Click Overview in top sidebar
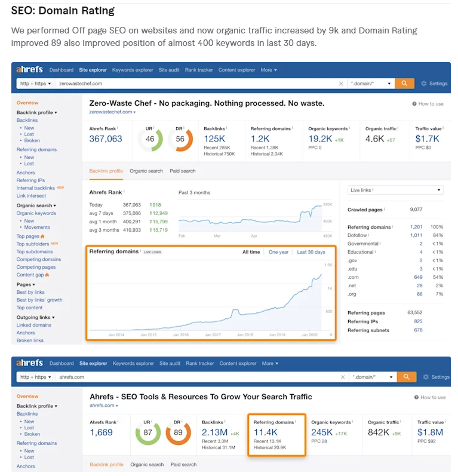Screen dimensions: 458x476 27,103
